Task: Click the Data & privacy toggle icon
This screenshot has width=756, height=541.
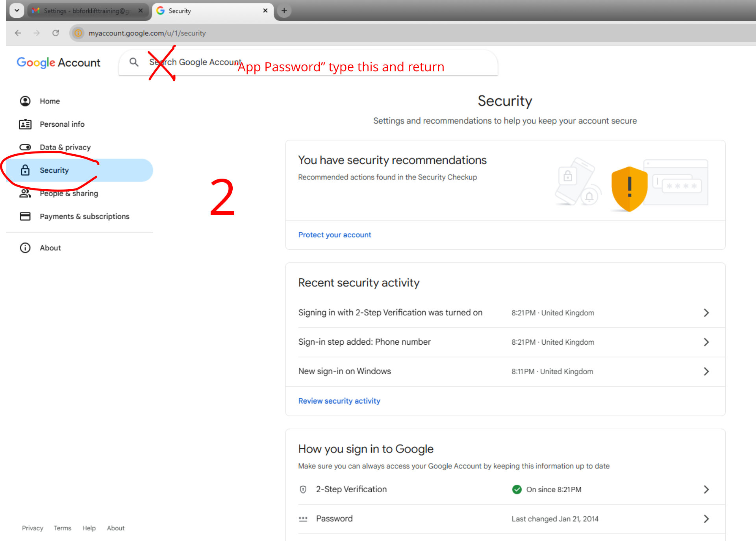Action: pos(25,147)
